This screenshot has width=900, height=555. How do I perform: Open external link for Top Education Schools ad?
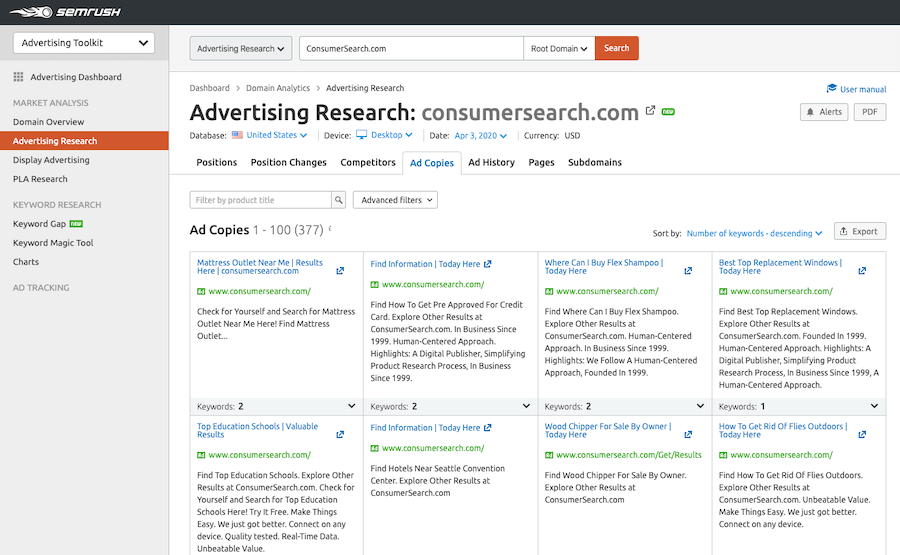pyautogui.click(x=340, y=434)
